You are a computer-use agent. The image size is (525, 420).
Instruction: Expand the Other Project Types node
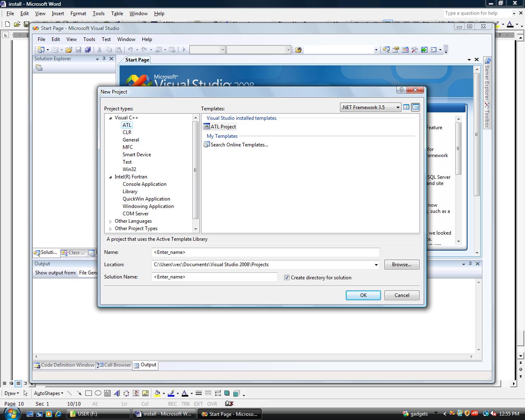(x=110, y=229)
